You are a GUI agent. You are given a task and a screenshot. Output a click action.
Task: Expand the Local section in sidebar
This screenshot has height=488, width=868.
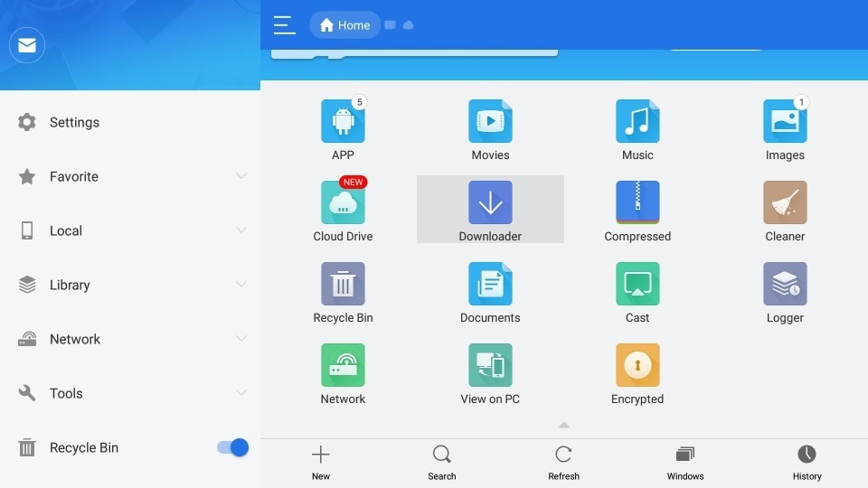241,230
